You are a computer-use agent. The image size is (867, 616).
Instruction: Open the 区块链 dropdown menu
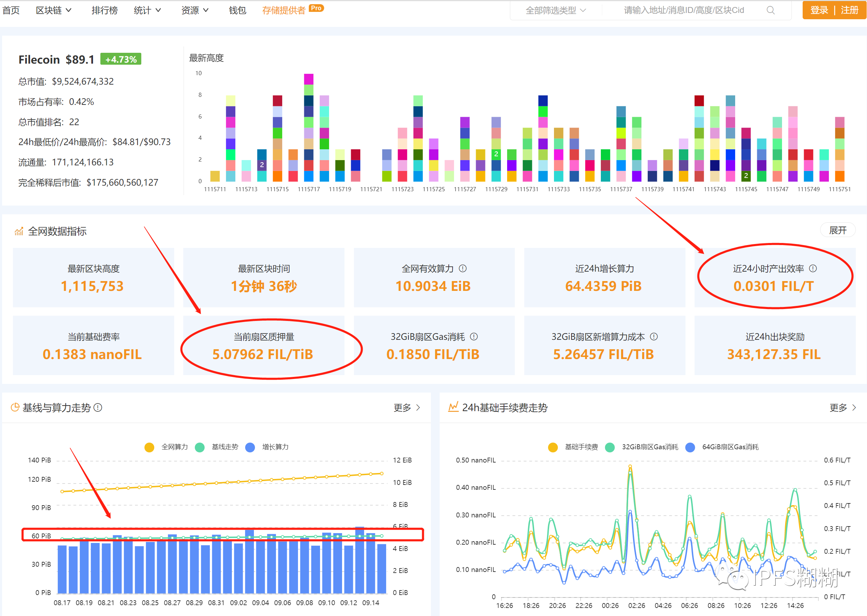pos(54,10)
